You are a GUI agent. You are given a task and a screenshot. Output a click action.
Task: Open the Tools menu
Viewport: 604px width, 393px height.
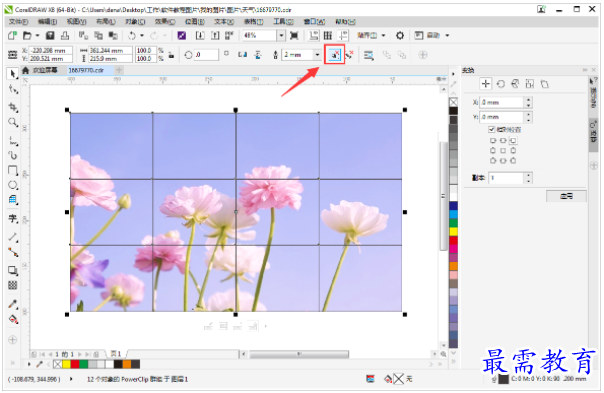(x=284, y=22)
